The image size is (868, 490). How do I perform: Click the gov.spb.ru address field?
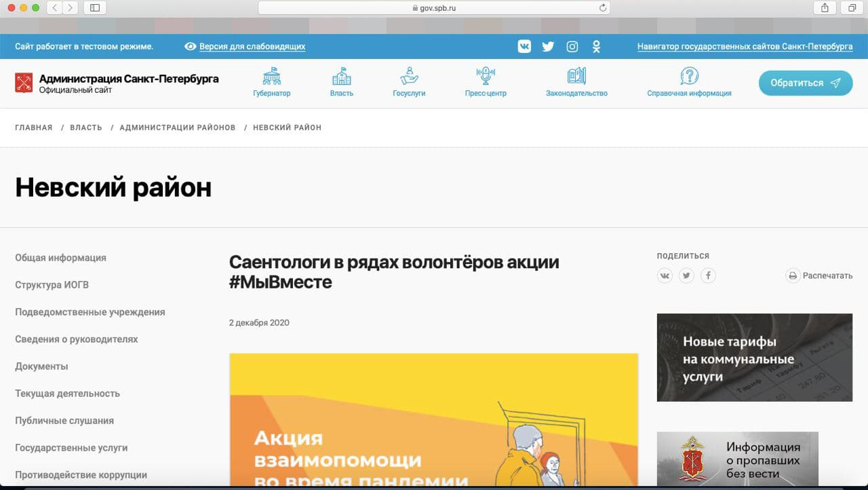434,8
